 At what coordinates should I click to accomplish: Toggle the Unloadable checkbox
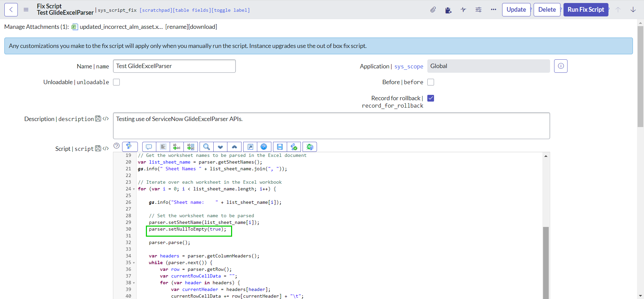coord(116,82)
